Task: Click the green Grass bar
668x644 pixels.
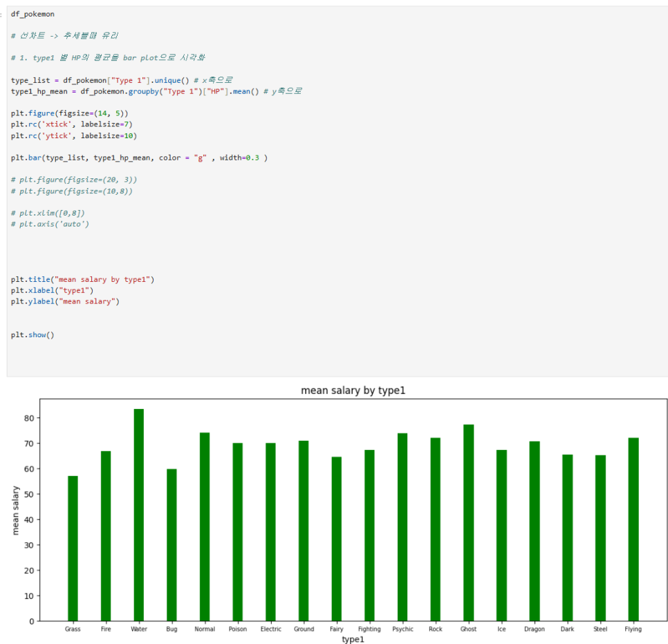Action: pyautogui.click(x=73, y=549)
